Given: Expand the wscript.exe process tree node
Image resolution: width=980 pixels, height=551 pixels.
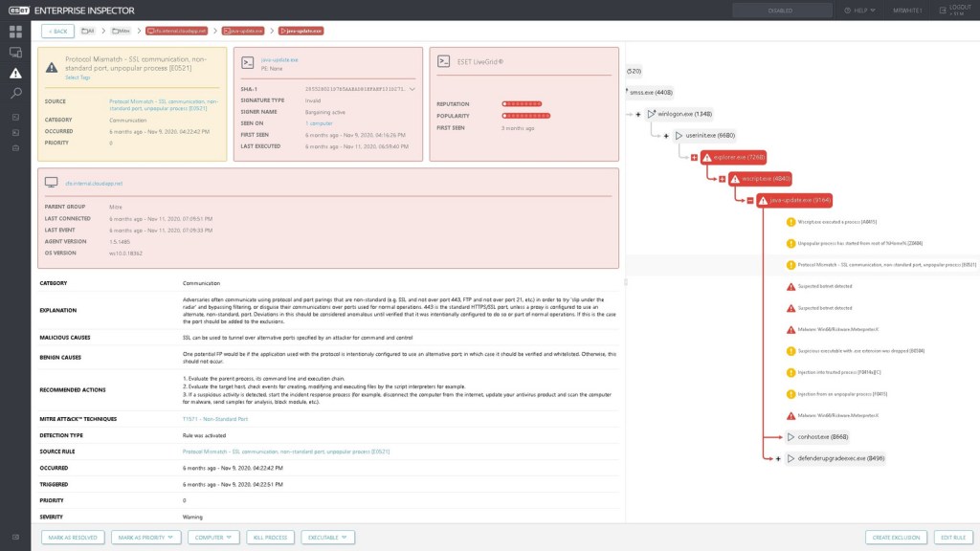Looking at the screenshot, I should 723,179.
